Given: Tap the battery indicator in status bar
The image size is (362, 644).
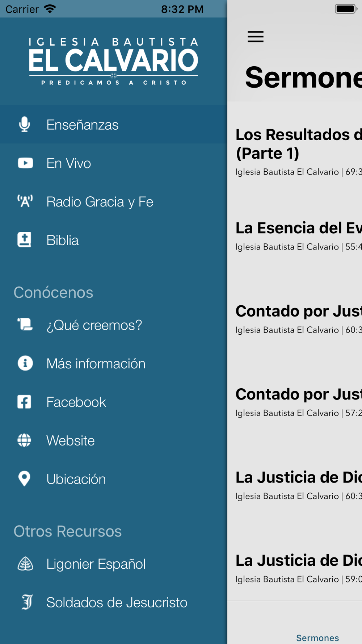Looking at the screenshot, I should click(346, 9).
